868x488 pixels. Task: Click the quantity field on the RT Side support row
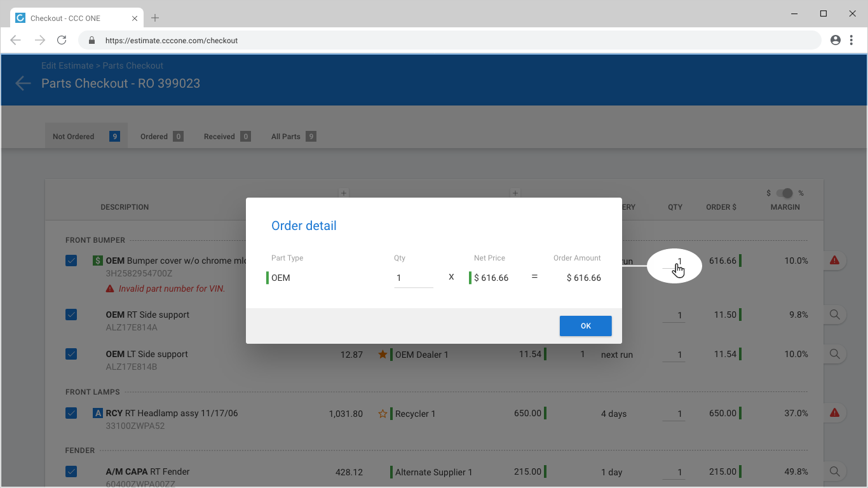point(674,315)
